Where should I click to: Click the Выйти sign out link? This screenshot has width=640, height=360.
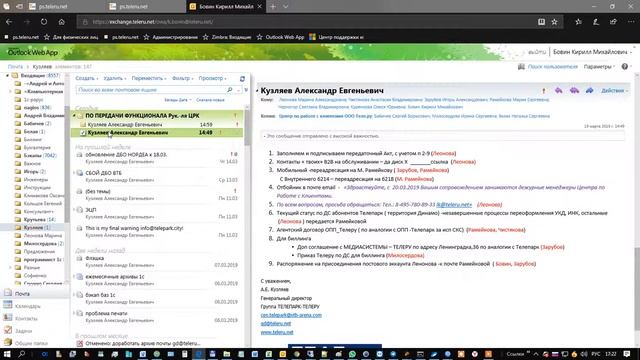[x=537, y=52]
